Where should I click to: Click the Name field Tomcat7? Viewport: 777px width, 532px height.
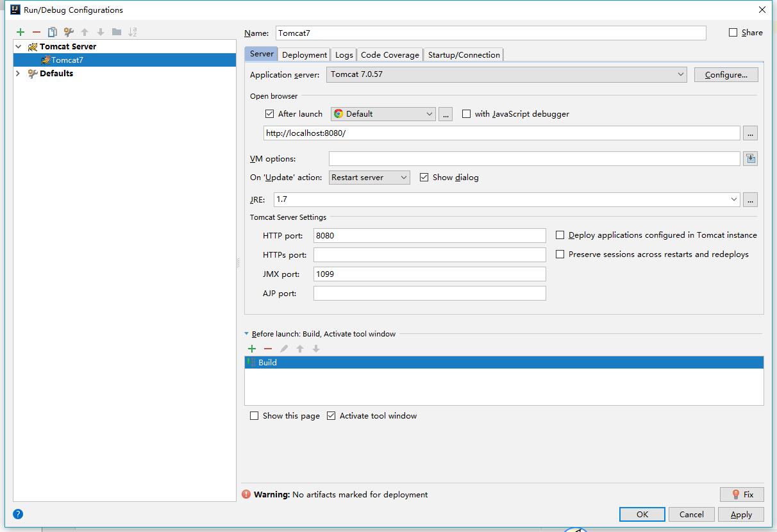point(490,33)
